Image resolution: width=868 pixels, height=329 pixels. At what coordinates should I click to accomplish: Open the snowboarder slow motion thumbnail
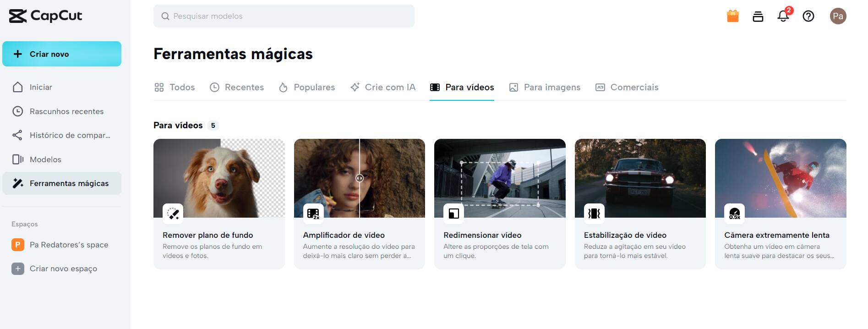click(x=781, y=178)
